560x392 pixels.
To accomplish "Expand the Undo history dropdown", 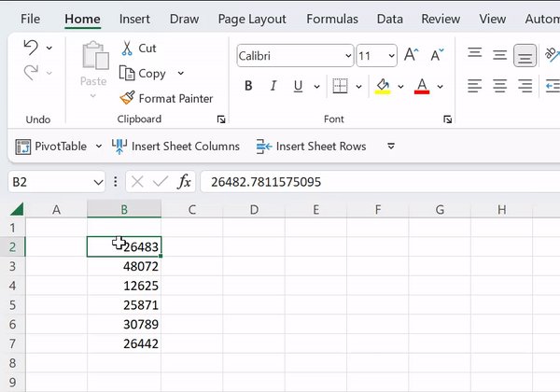I will 49,48.
